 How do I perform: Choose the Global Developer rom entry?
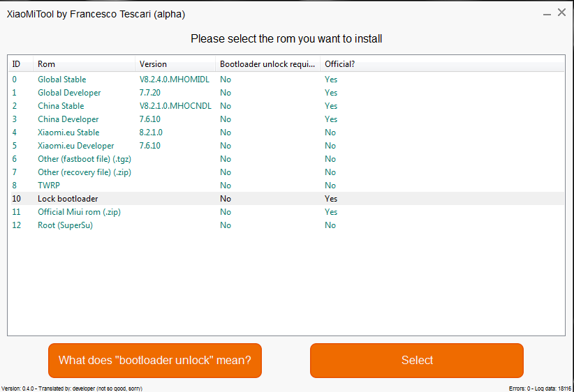click(69, 93)
